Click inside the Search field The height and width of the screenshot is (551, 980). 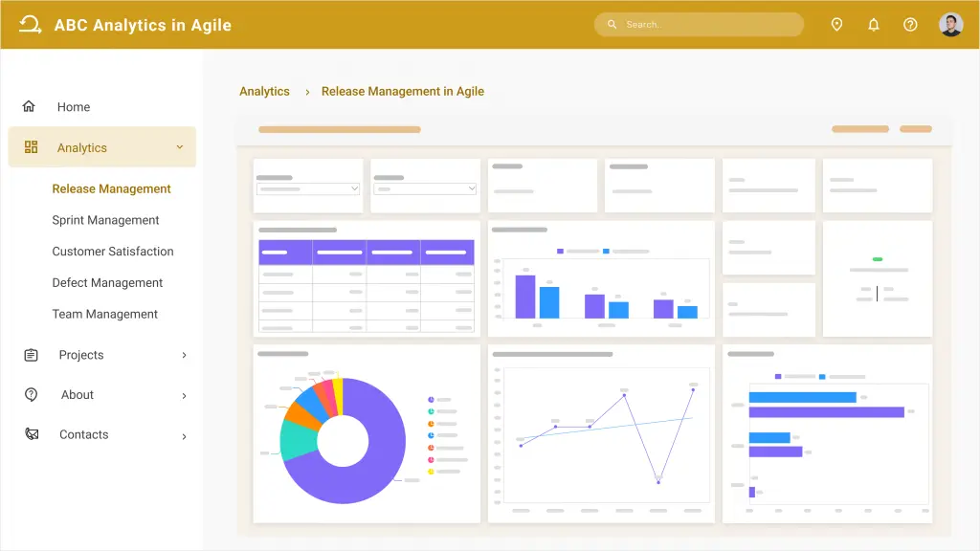coord(699,24)
